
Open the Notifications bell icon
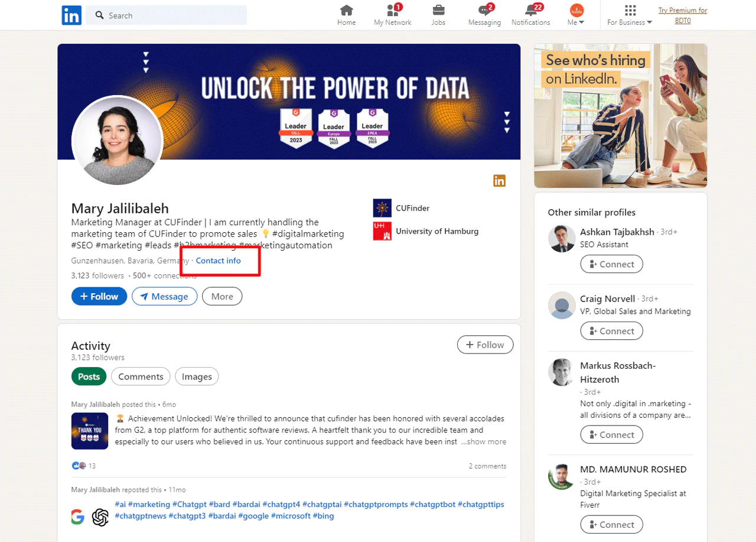pos(530,11)
